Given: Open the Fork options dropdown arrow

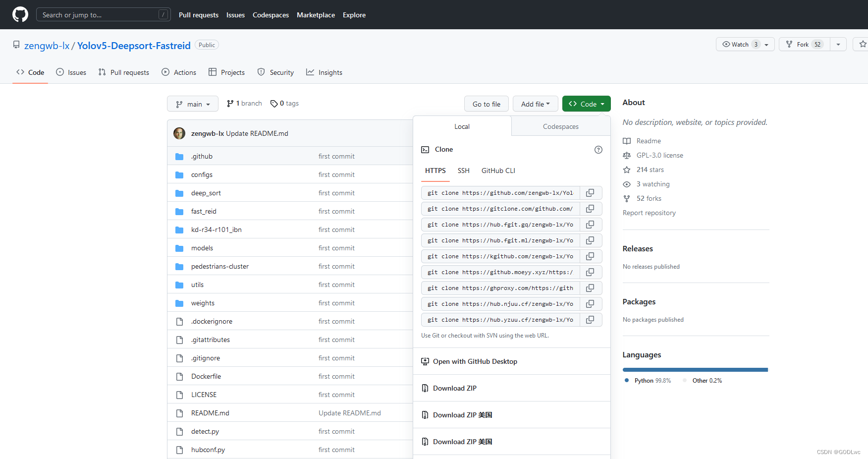Looking at the screenshot, I should tap(838, 45).
